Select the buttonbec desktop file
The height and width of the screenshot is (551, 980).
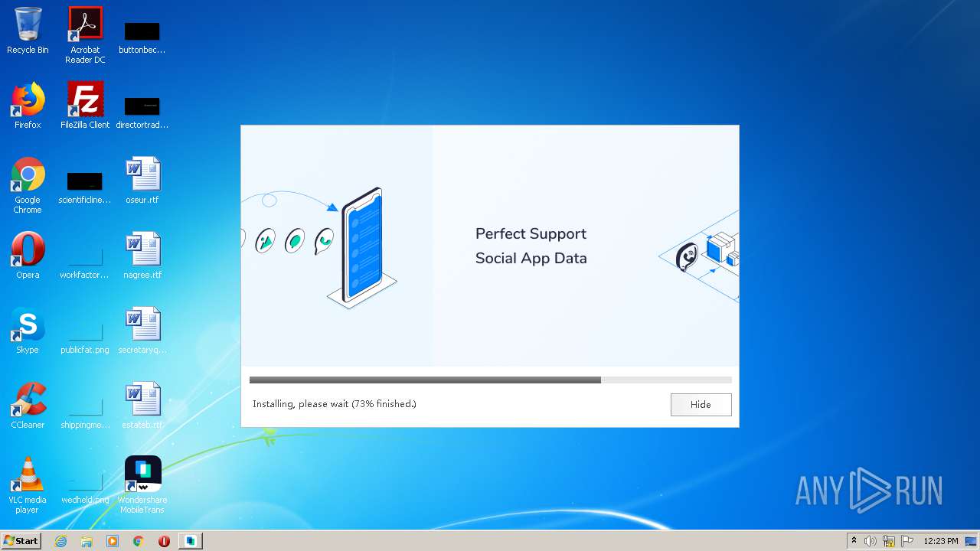pos(142,37)
